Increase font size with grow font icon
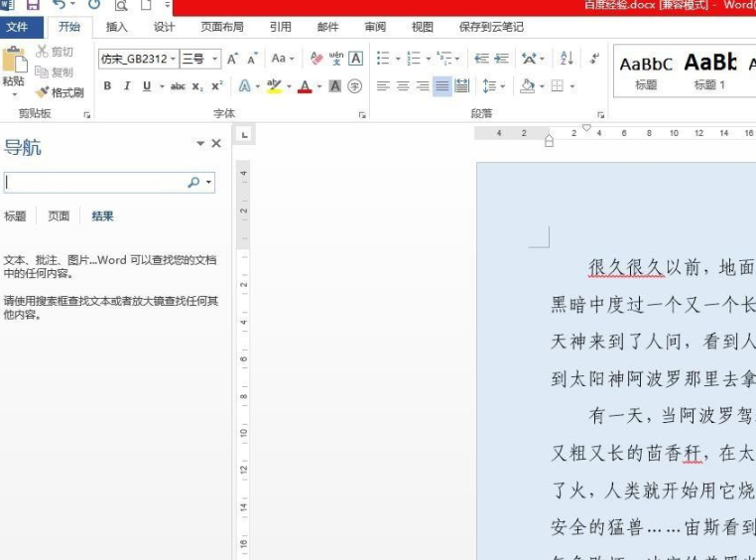 [x=232, y=59]
